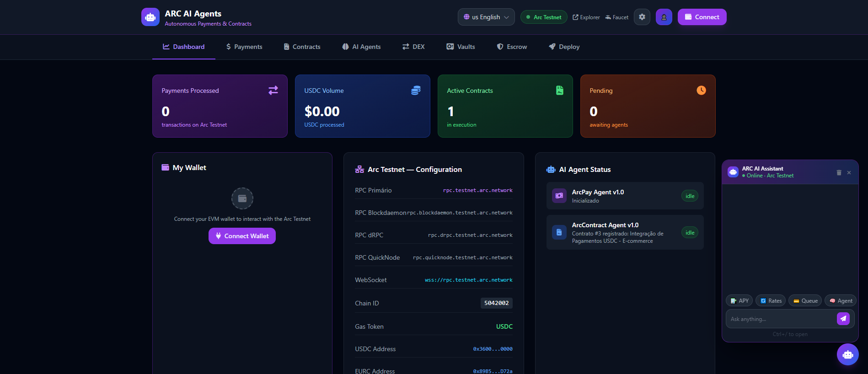
Task: Click the Agent quick prompt chip
Action: 841,300
